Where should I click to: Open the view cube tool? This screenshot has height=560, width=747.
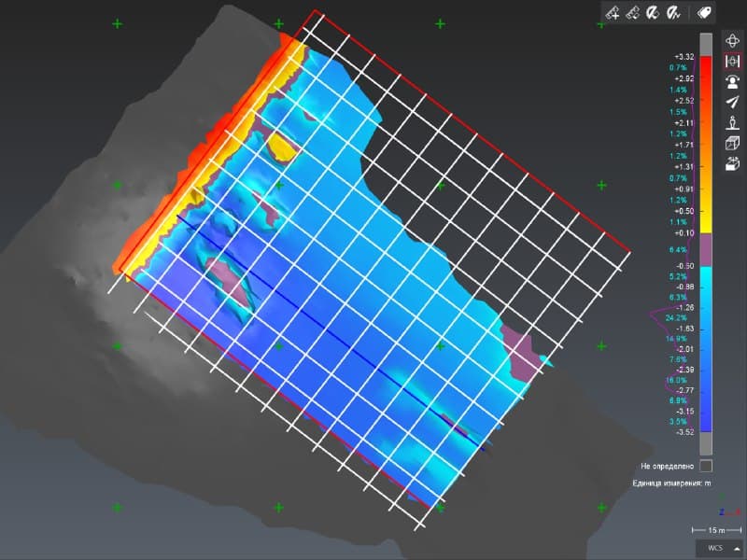click(x=732, y=143)
